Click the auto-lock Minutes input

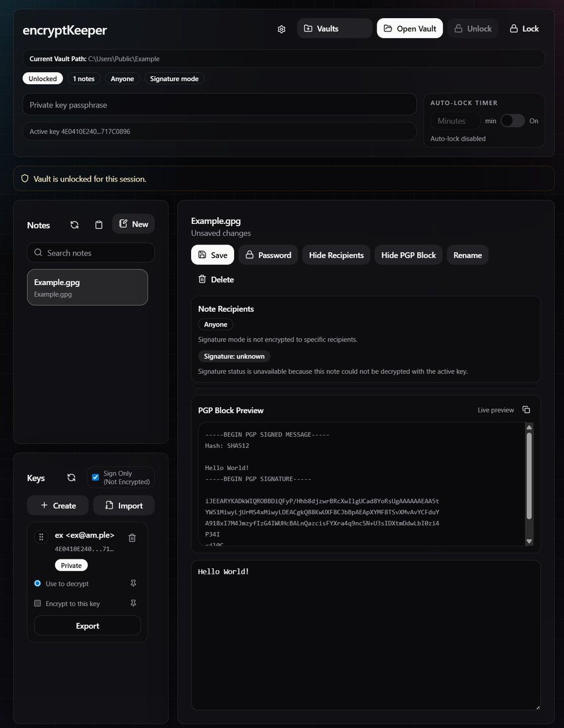[455, 121]
